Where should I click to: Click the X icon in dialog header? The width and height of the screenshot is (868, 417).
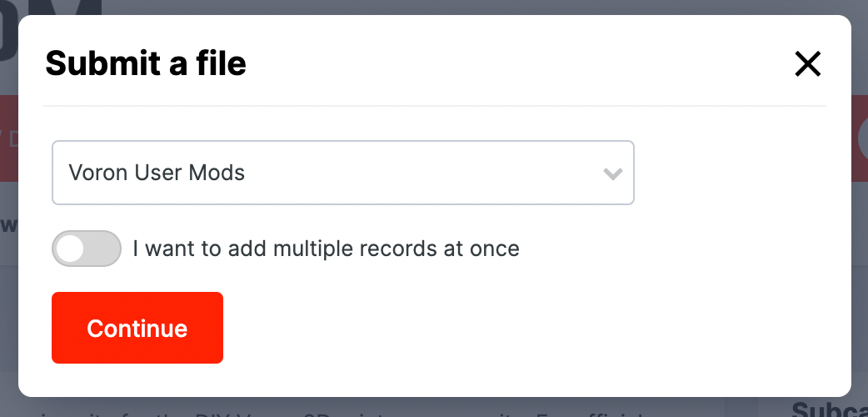pyautogui.click(x=808, y=63)
